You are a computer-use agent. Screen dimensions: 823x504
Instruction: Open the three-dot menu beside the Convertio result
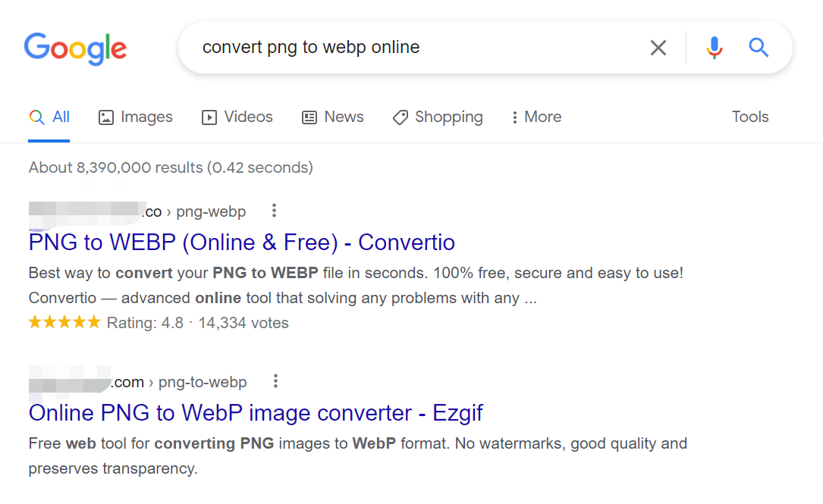(x=273, y=211)
